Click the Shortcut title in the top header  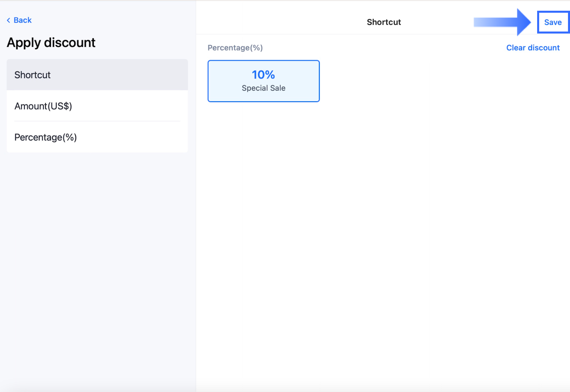point(384,22)
